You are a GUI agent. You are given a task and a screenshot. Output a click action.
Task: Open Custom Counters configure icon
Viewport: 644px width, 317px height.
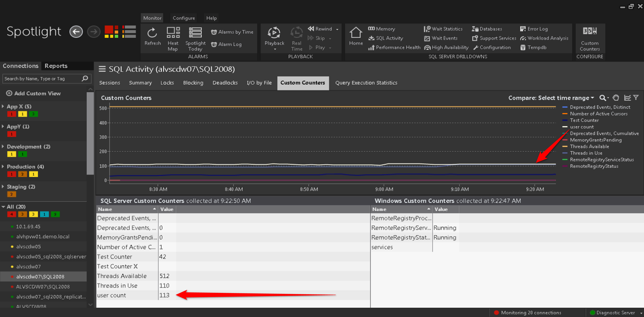(589, 31)
